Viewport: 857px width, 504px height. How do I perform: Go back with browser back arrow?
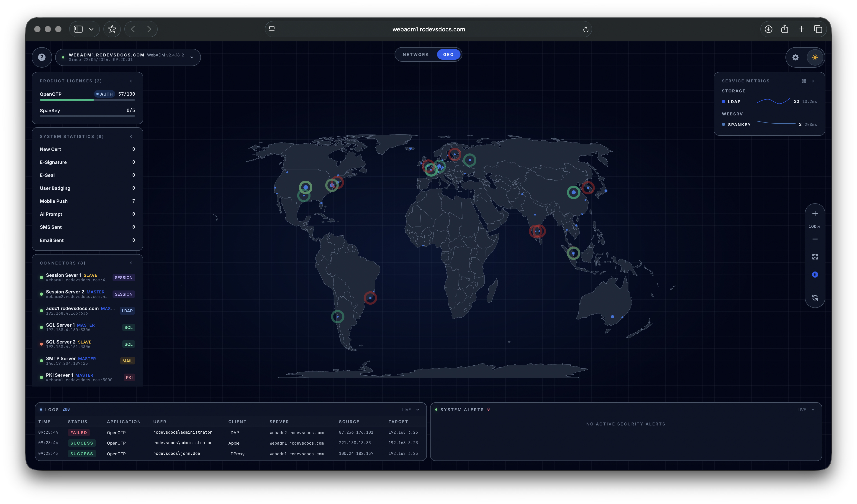[x=133, y=29]
